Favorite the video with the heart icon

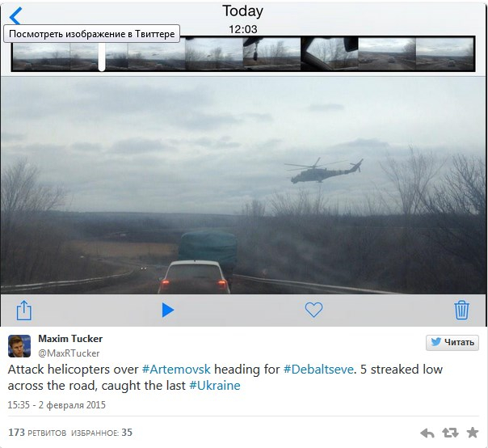click(x=313, y=310)
